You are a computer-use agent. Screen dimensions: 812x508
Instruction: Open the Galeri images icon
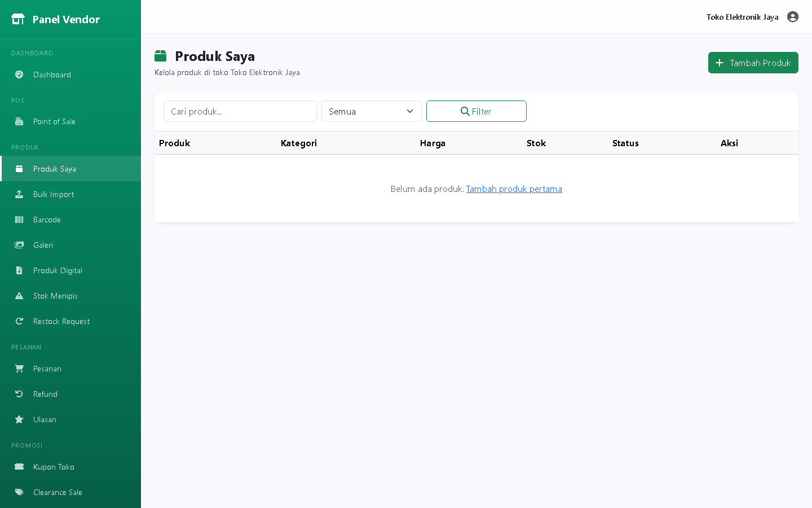click(x=19, y=245)
